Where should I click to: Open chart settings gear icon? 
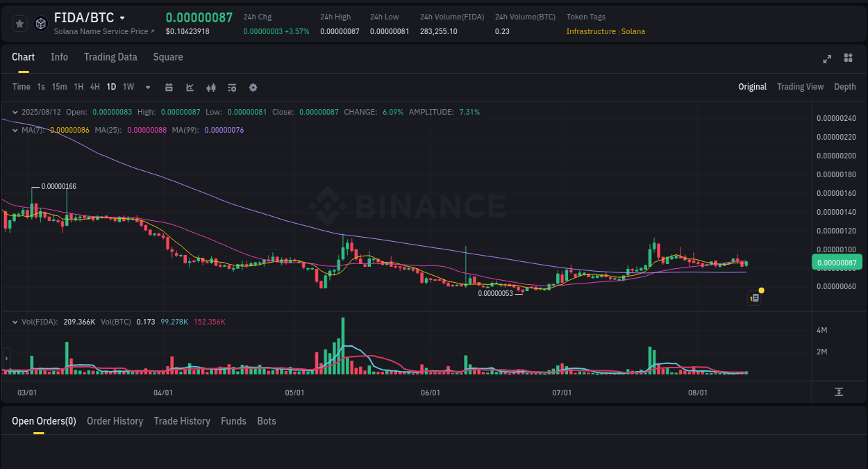253,88
